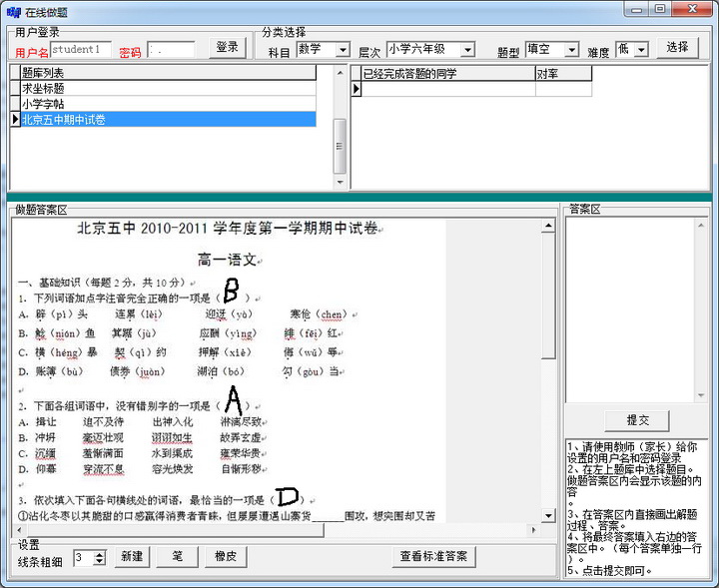Viewport: 719px width, 588px height.
Task: Open the 层次 grade level dropdown
Action: coord(467,50)
